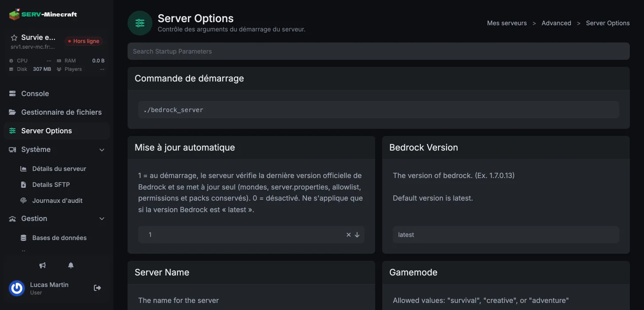644x310 pixels.
Task: Collapse the Gestion section
Action: pos(57,218)
